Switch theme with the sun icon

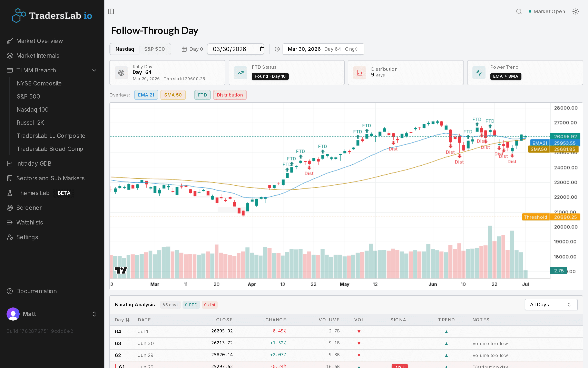[x=576, y=11]
